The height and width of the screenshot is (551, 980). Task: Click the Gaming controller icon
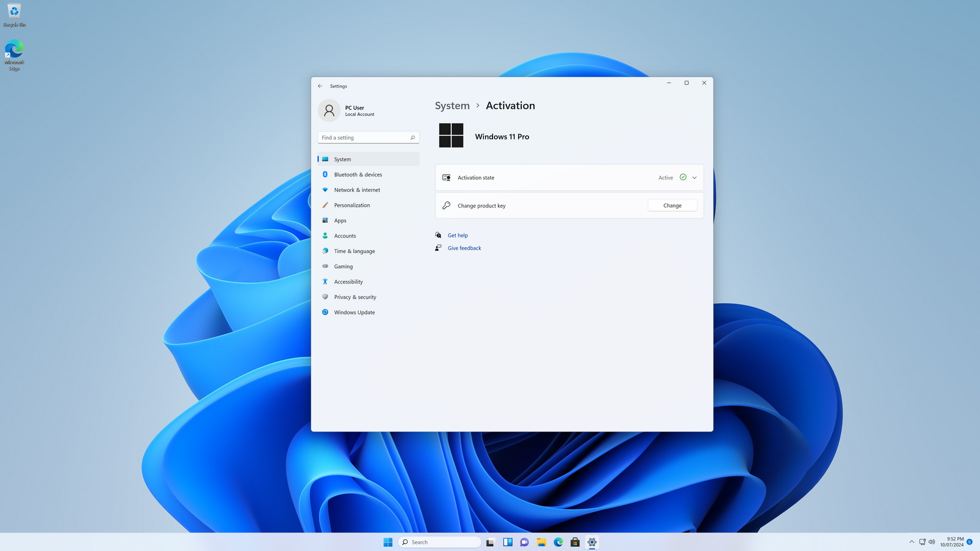(x=325, y=266)
